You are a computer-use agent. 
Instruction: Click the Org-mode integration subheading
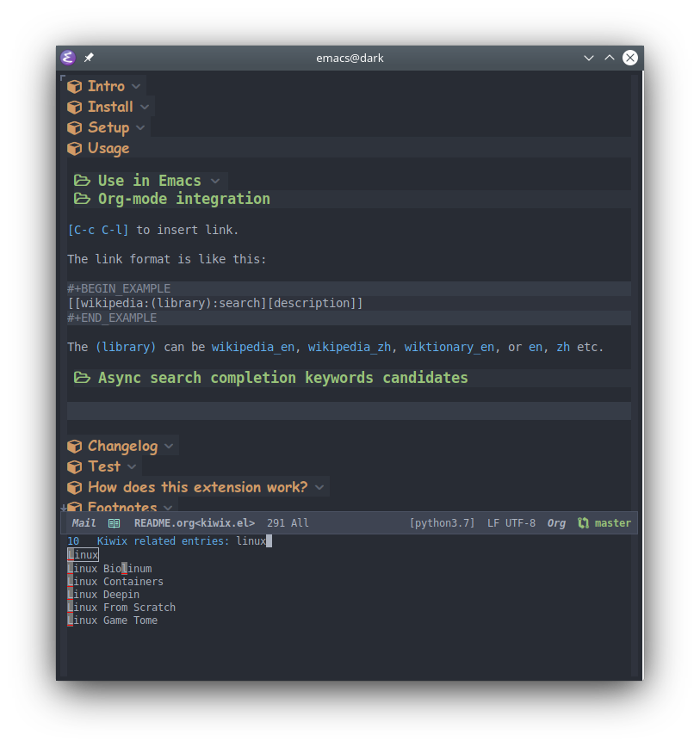184,199
